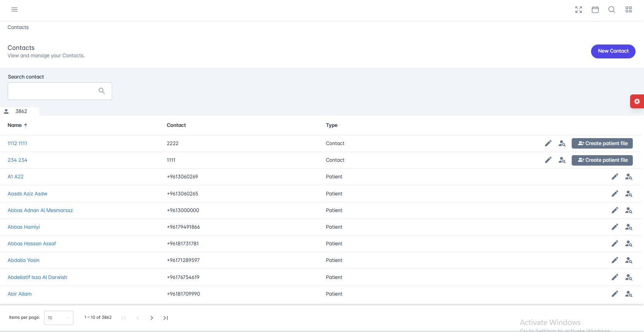
Task: View details icon for Aasds Aziz Asdw
Action: click(629, 194)
